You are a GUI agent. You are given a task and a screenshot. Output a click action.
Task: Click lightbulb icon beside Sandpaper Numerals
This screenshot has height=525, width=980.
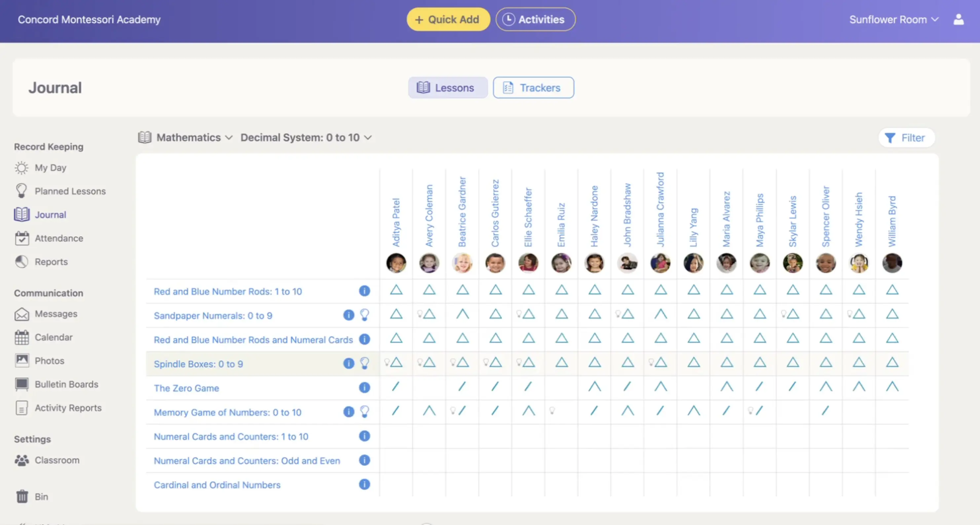pos(364,315)
